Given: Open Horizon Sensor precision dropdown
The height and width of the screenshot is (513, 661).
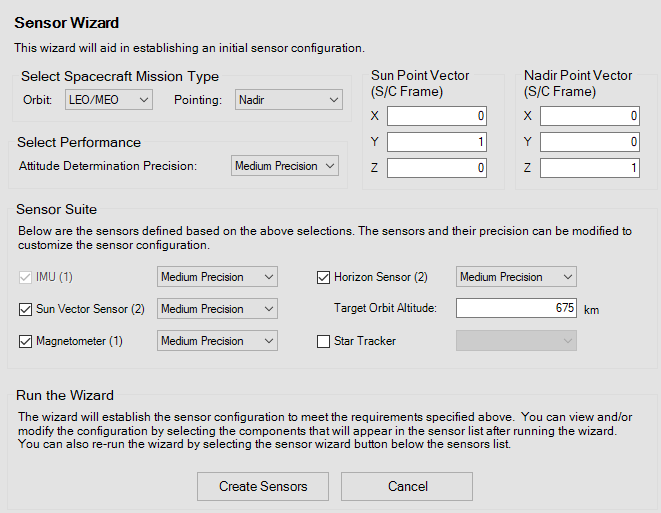Looking at the screenshot, I should pyautogui.click(x=516, y=277).
